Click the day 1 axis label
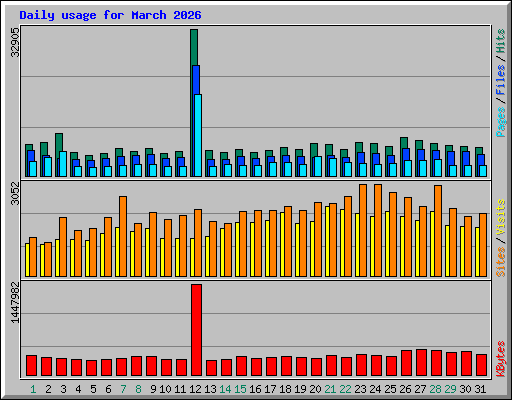This screenshot has width=512, height=400. (33, 389)
